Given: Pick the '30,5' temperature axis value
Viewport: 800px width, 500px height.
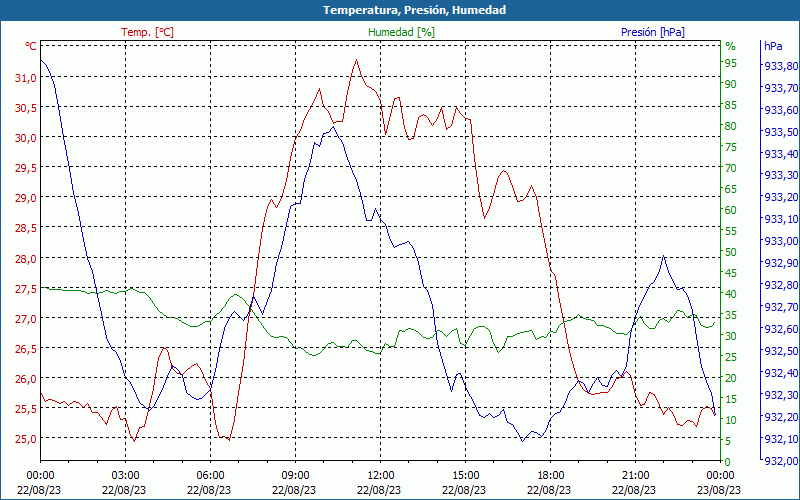Looking at the screenshot, I should point(26,108).
